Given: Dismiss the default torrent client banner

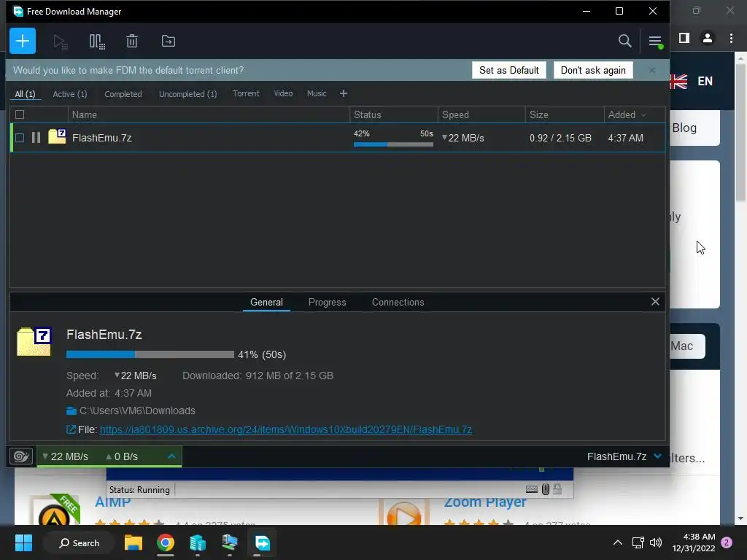Looking at the screenshot, I should tap(651, 70).
